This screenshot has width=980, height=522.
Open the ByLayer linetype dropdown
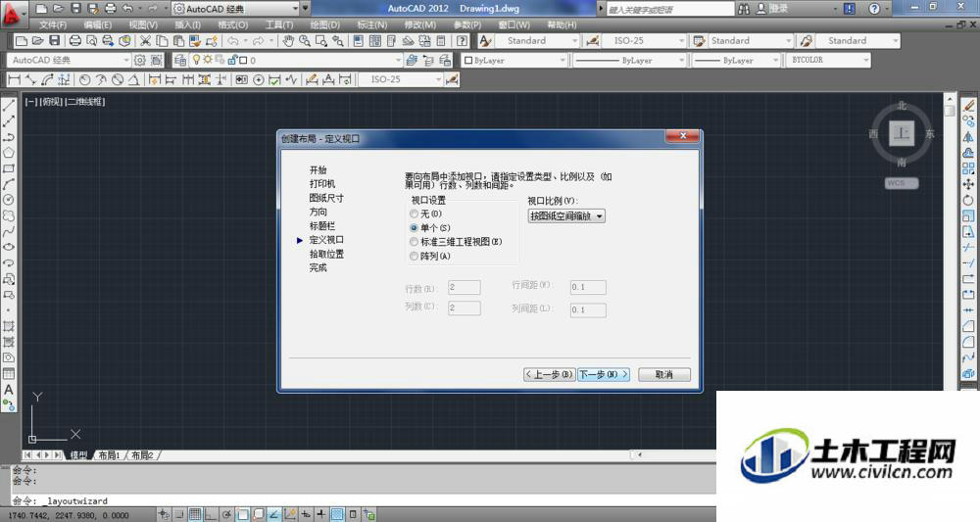[x=629, y=61]
